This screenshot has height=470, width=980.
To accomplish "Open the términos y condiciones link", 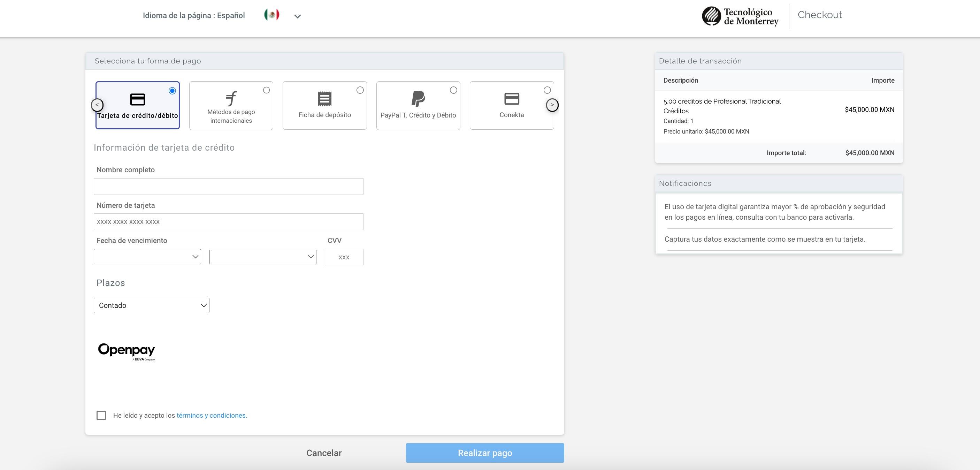I will click(x=212, y=415).
